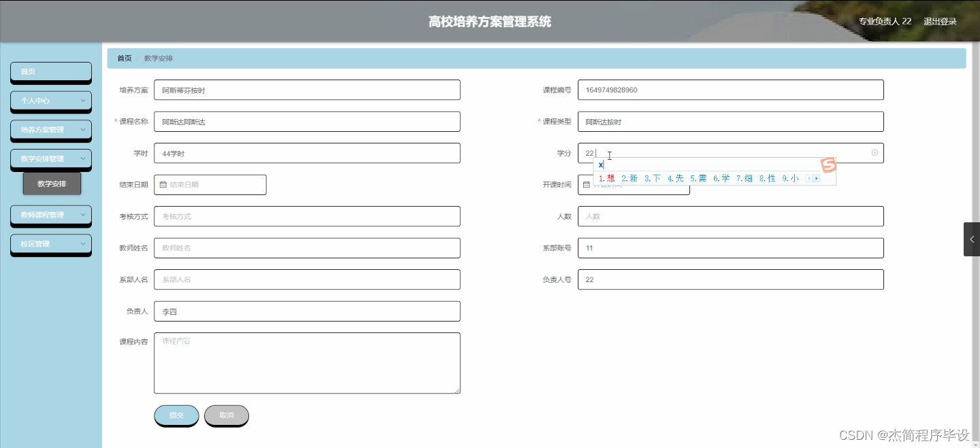Click the Sogou input method logo
This screenshot has height=448, width=980.
click(x=828, y=165)
